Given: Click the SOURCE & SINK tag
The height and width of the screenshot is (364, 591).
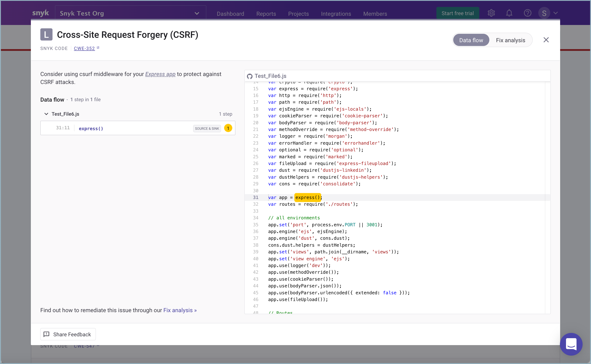Looking at the screenshot, I should 207,128.
